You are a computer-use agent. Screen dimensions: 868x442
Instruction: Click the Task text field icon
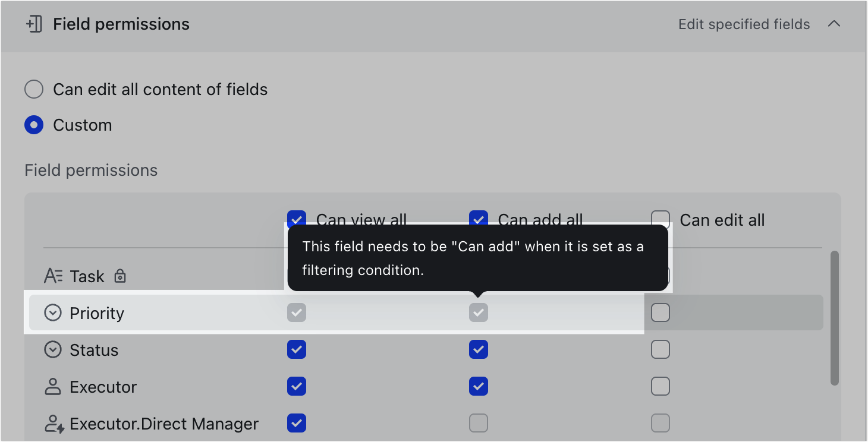tap(54, 276)
